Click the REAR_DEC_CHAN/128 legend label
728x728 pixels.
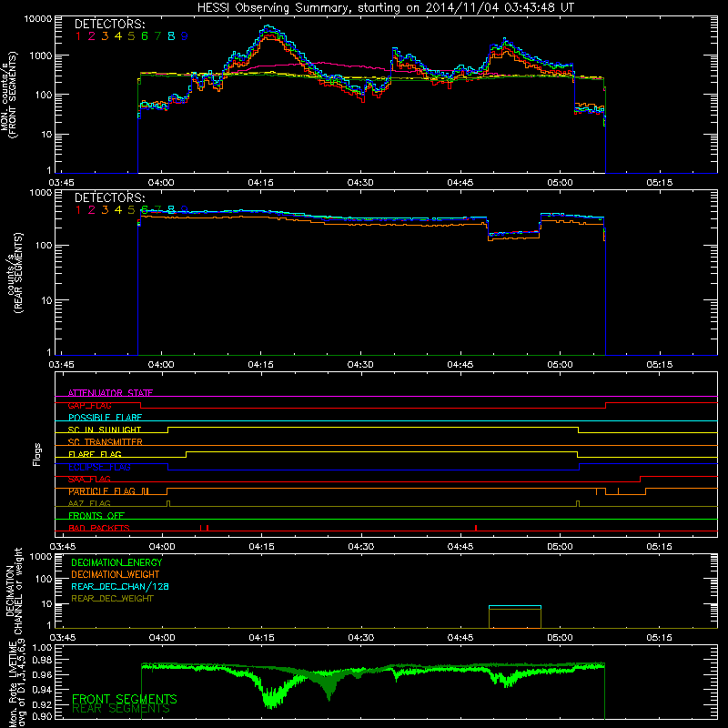pyautogui.click(x=120, y=586)
